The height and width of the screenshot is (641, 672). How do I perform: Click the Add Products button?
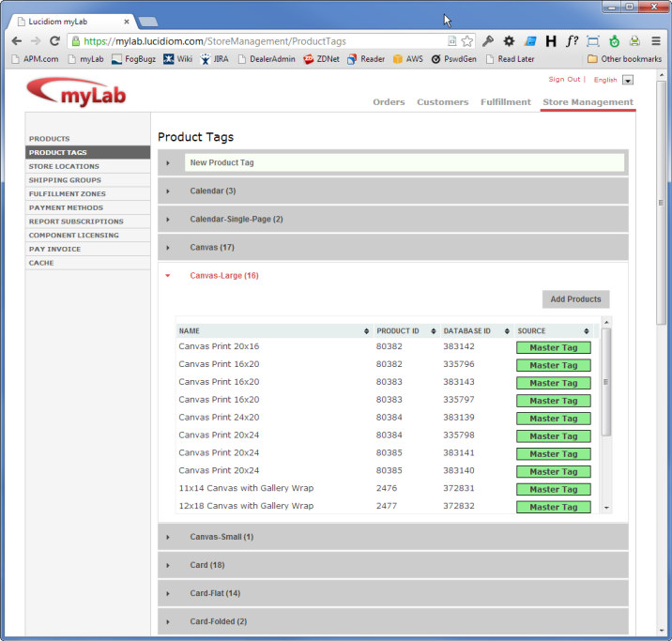[x=575, y=299]
